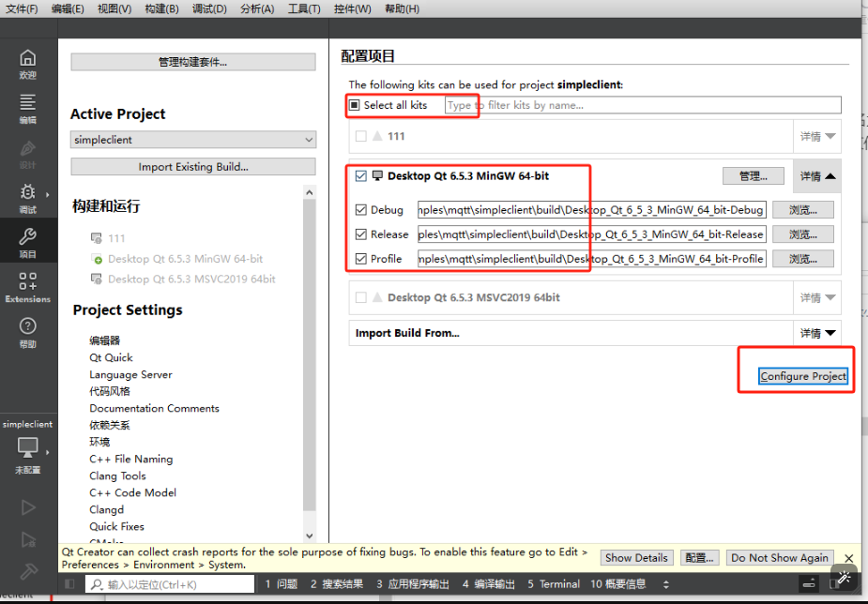Open the 帮助(H) menu
This screenshot has height=604, width=868.
[402, 8]
